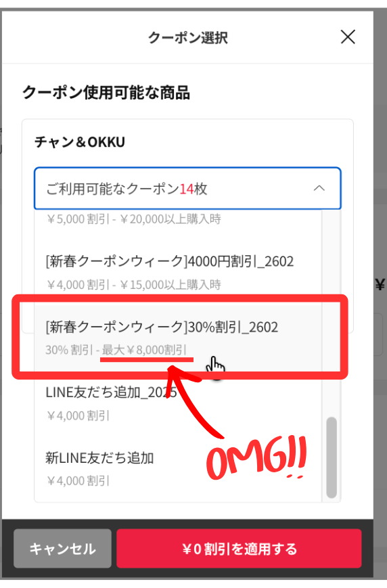Collapse the ご利用可能なクーポン14枚 dropdown
Viewport: 387px width, 588px height.
click(187, 188)
